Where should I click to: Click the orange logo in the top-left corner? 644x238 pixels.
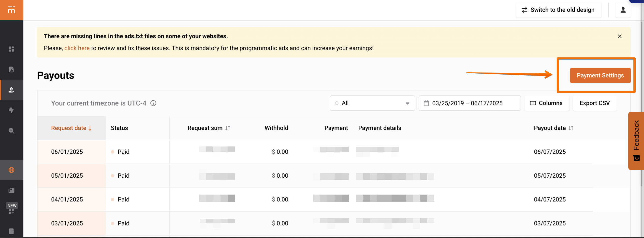pyautogui.click(x=12, y=10)
